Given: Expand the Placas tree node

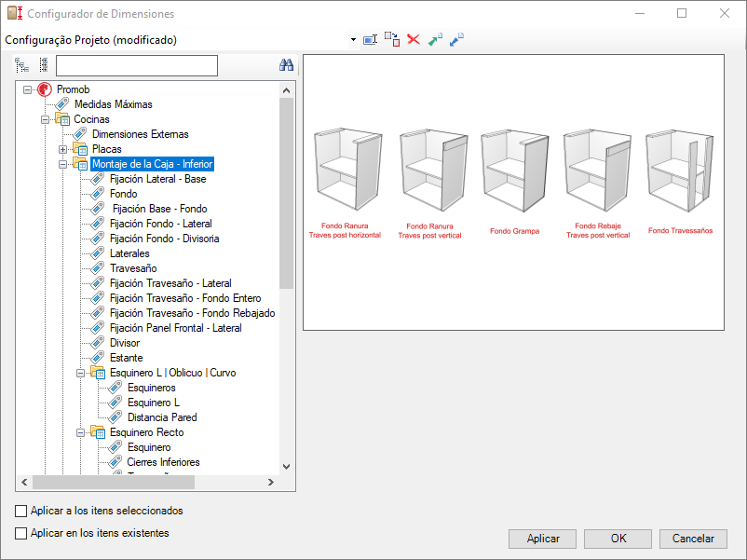Looking at the screenshot, I should click(63, 150).
